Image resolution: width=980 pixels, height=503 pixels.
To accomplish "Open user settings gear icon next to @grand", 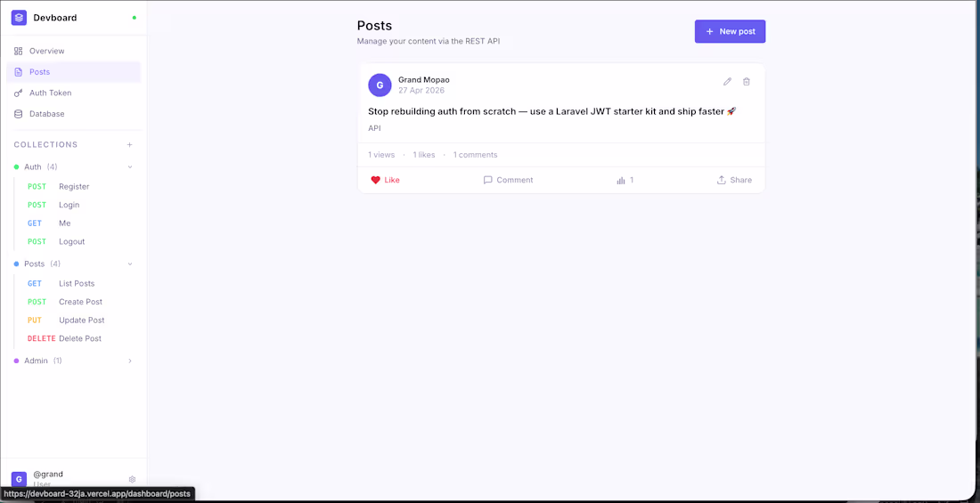I will [x=133, y=479].
